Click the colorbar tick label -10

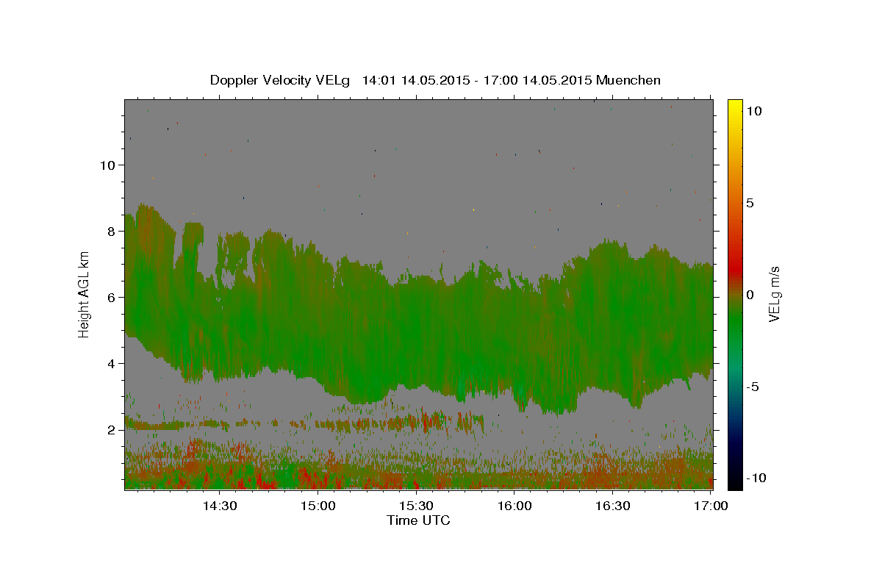tap(756, 478)
